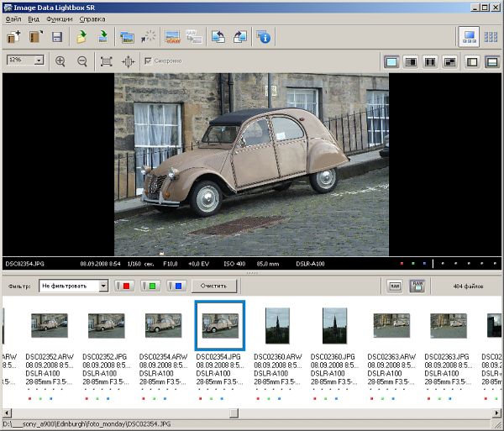Click the center image arrows icon
Image resolution: width=504 pixels, height=431 pixels.
[x=128, y=61]
